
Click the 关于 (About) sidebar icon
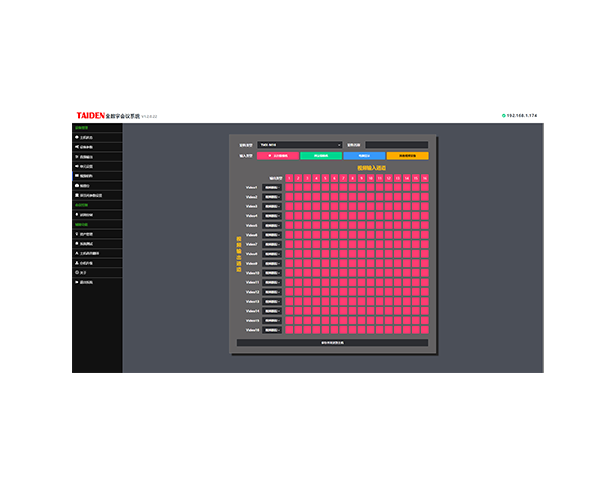pyautogui.click(x=77, y=272)
